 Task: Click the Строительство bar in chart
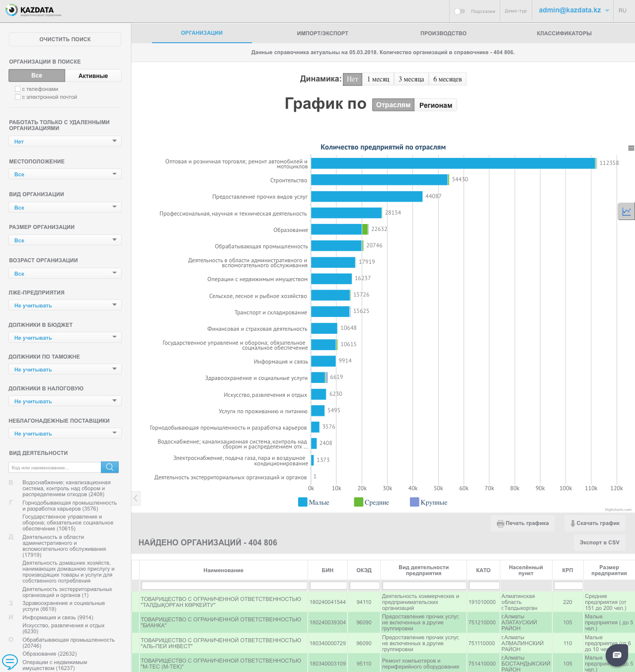pos(379,180)
